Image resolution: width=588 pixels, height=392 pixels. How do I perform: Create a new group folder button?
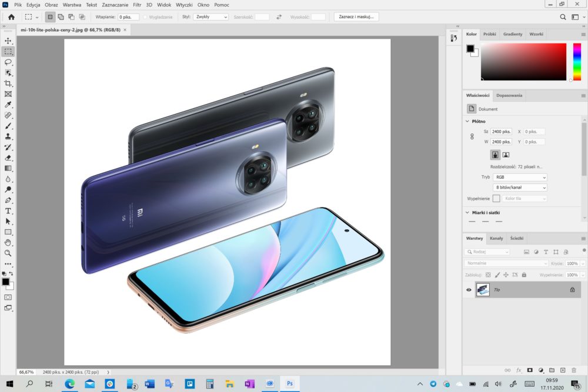(x=552, y=370)
